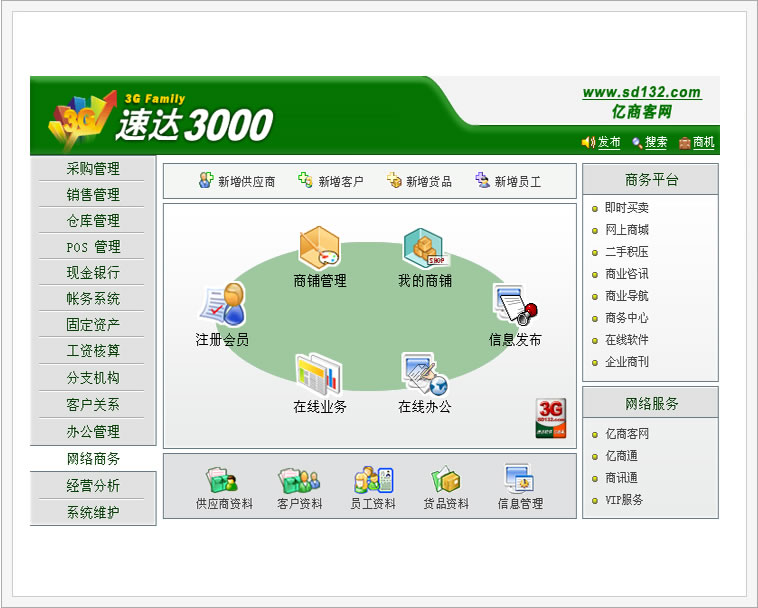The image size is (758, 608).
Task: Open the 在线业务 online business icon
Action: coord(319,375)
